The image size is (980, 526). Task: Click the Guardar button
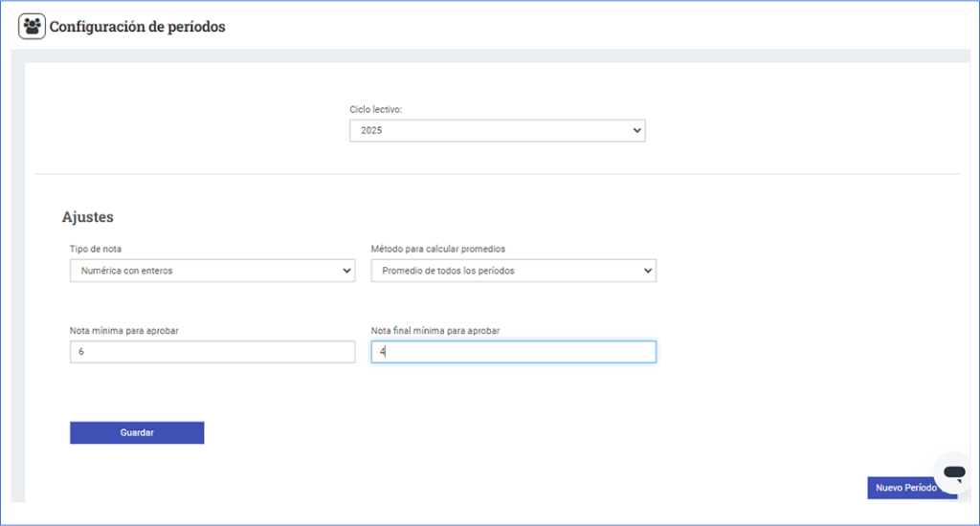(137, 432)
